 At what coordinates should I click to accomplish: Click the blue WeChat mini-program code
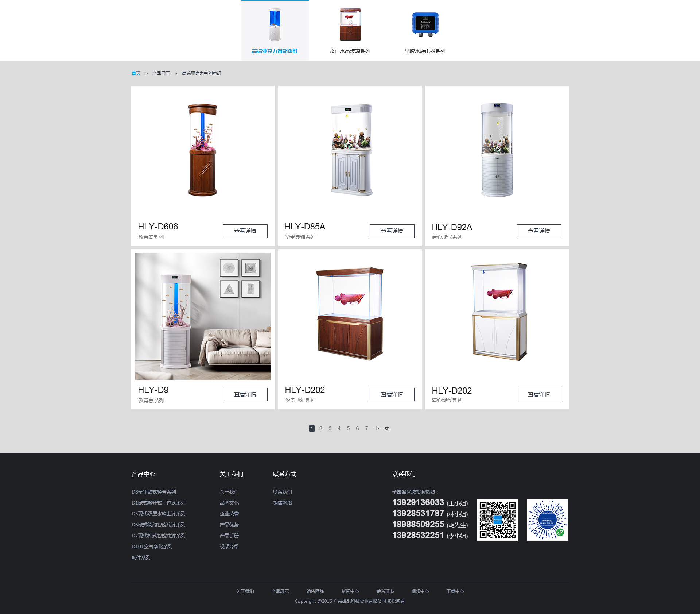click(x=547, y=520)
